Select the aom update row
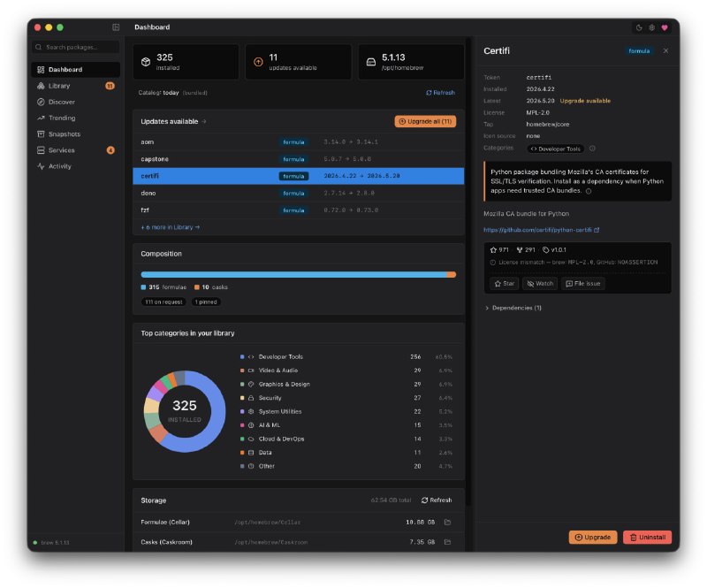The image size is (707, 588). coord(299,142)
